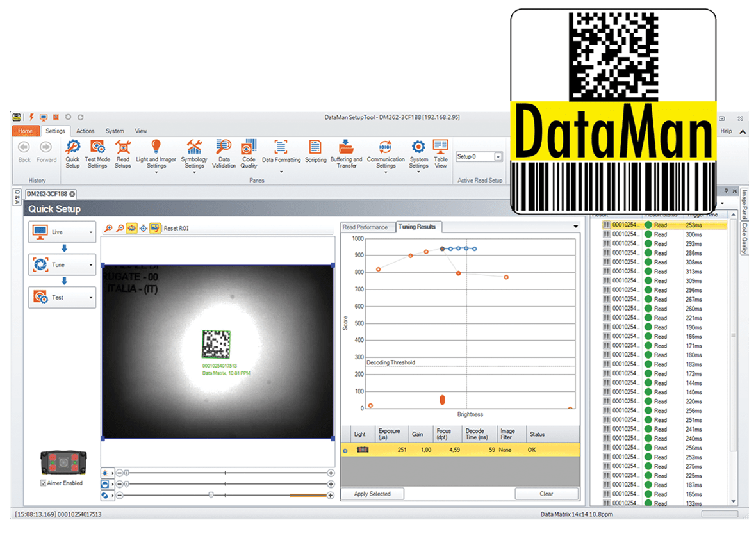Click the gain slider track in middle row
Viewport: 756px width, 536px height.
(x=225, y=484)
